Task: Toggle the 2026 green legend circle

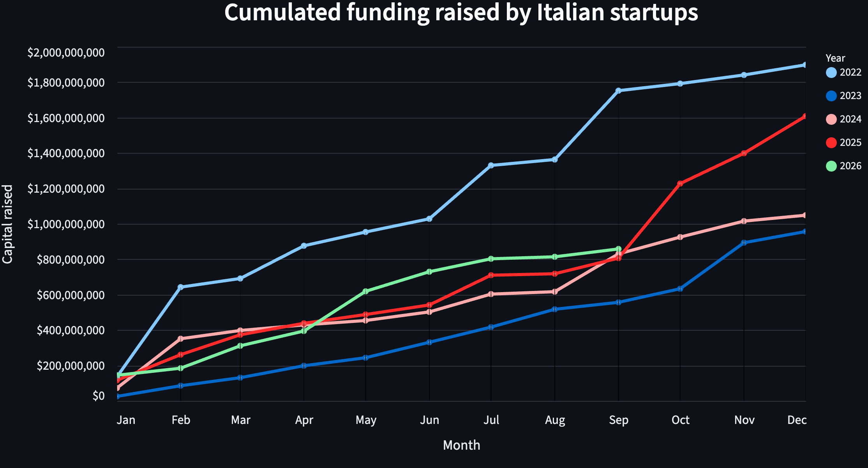Action: [831, 166]
